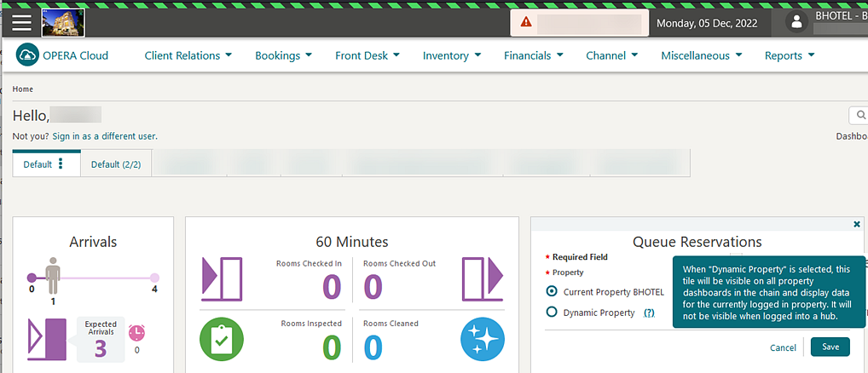The image size is (868, 373).
Task: Open the Financials menu
Action: click(x=534, y=55)
